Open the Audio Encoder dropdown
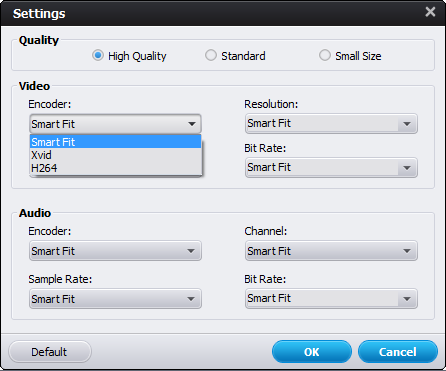This screenshot has width=446, height=371. click(115, 251)
